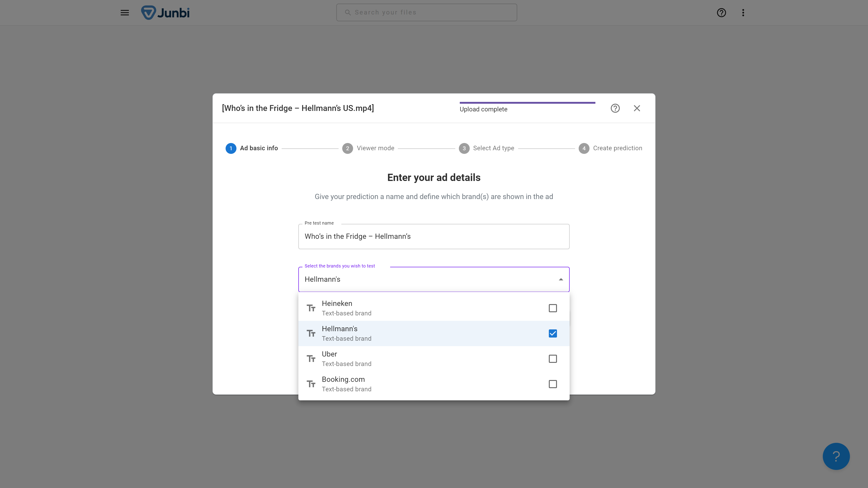Click the text-brand icon beside Heineken
The height and width of the screenshot is (488, 868).
[311, 308]
